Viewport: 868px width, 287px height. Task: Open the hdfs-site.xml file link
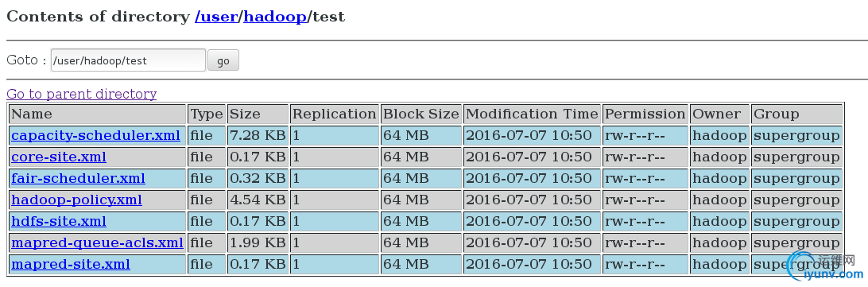(59, 222)
